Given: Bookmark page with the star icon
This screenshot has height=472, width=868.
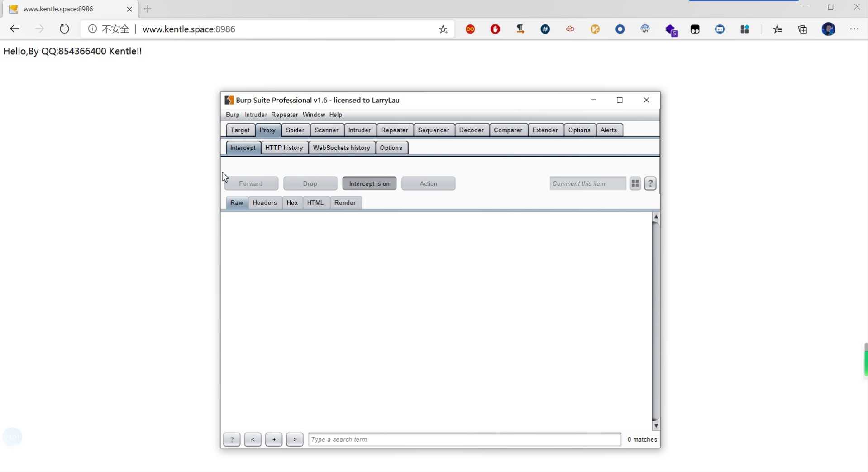Looking at the screenshot, I should pyautogui.click(x=443, y=29).
